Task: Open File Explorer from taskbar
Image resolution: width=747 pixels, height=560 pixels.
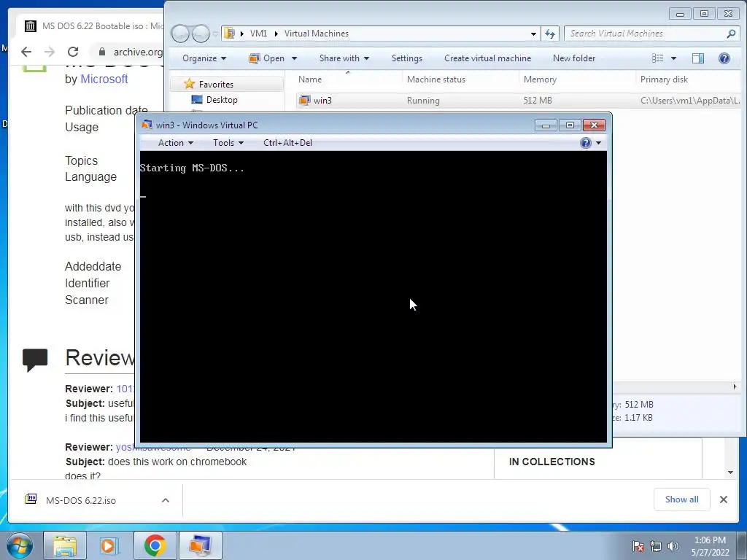Action: tap(65, 545)
